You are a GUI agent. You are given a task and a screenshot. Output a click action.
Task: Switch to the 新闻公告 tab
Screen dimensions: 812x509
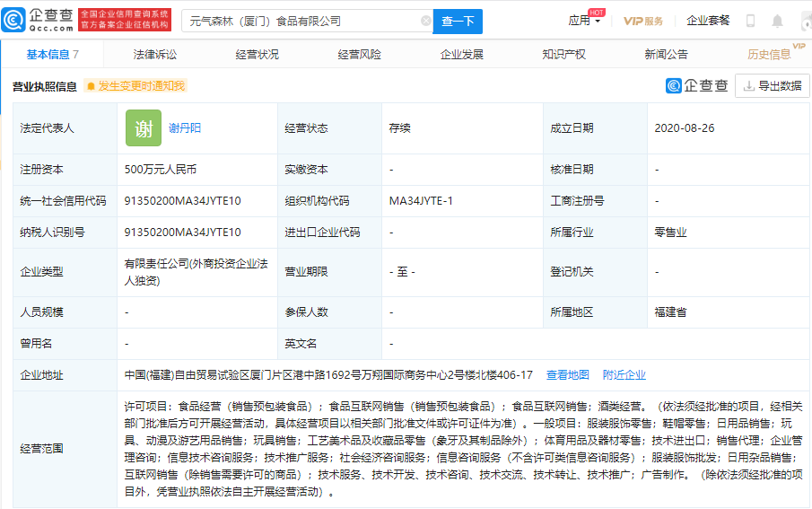coord(666,55)
